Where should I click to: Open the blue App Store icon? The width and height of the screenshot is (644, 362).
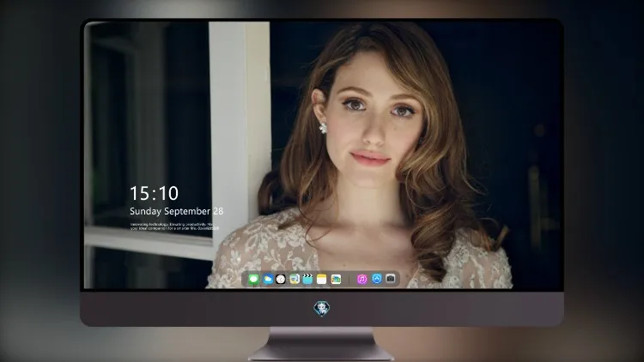[x=377, y=279]
